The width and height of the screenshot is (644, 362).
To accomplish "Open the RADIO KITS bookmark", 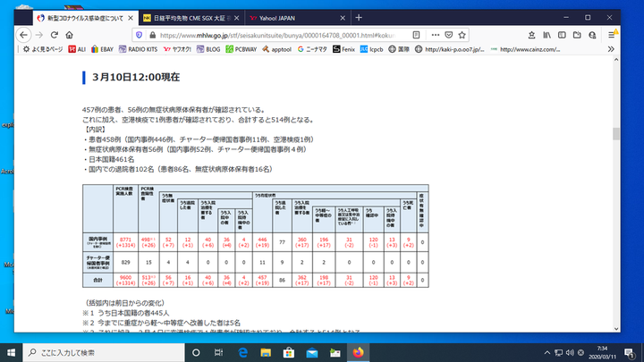I will click(x=139, y=50).
